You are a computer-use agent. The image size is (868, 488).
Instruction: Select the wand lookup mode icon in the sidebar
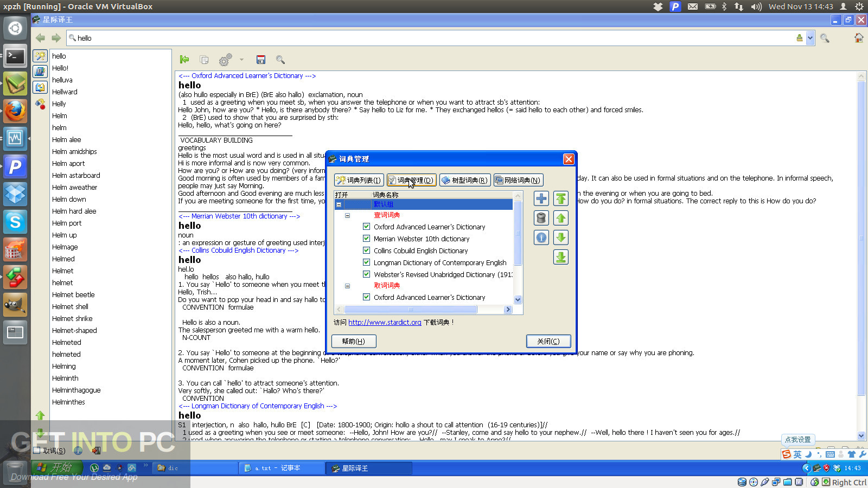(x=40, y=56)
